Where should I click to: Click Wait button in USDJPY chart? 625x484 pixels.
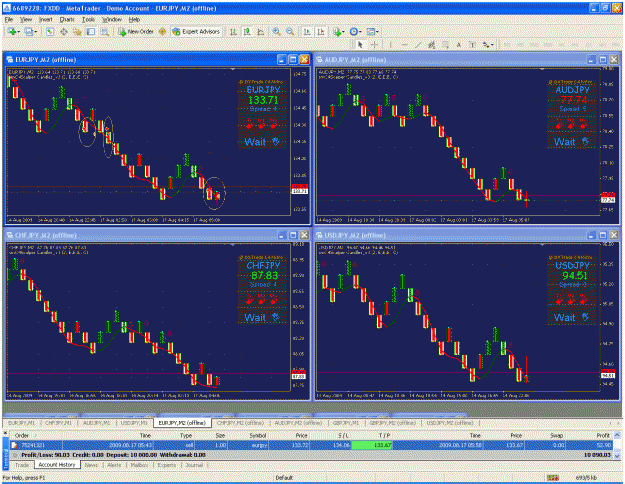tap(571, 317)
